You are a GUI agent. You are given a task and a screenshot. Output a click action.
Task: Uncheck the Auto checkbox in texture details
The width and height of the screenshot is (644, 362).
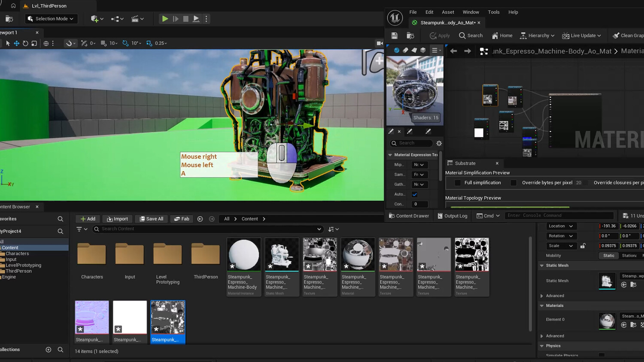(415, 194)
